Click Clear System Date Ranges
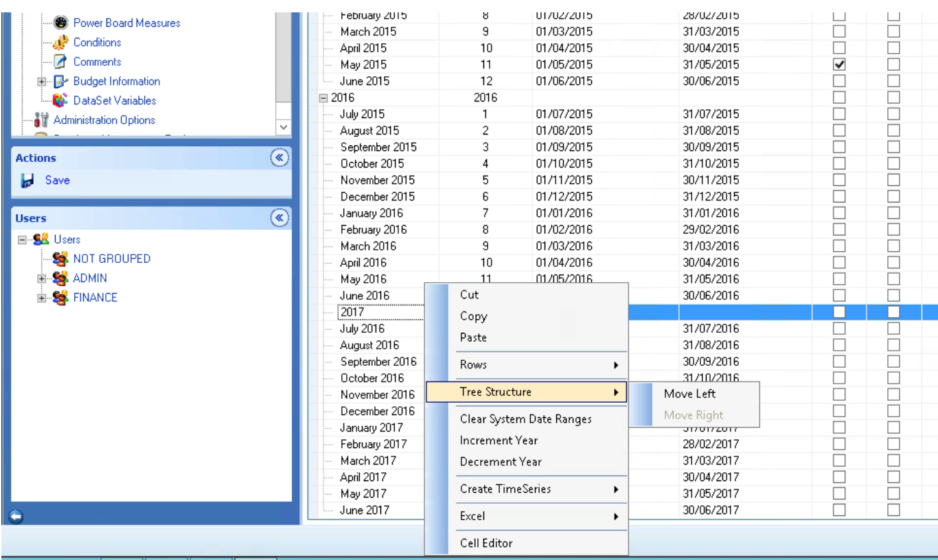The height and width of the screenshot is (560, 938). tap(525, 419)
